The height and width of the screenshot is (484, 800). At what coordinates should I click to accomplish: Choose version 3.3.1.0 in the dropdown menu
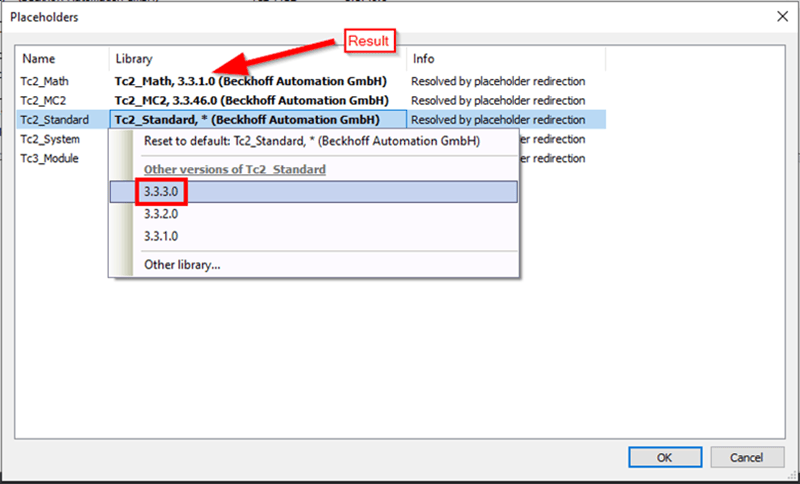pos(314,237)
